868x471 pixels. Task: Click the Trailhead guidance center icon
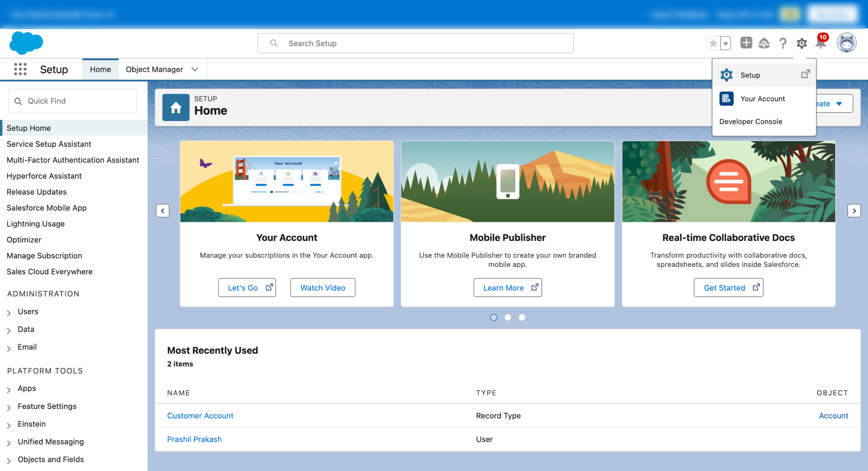[764, 43]
